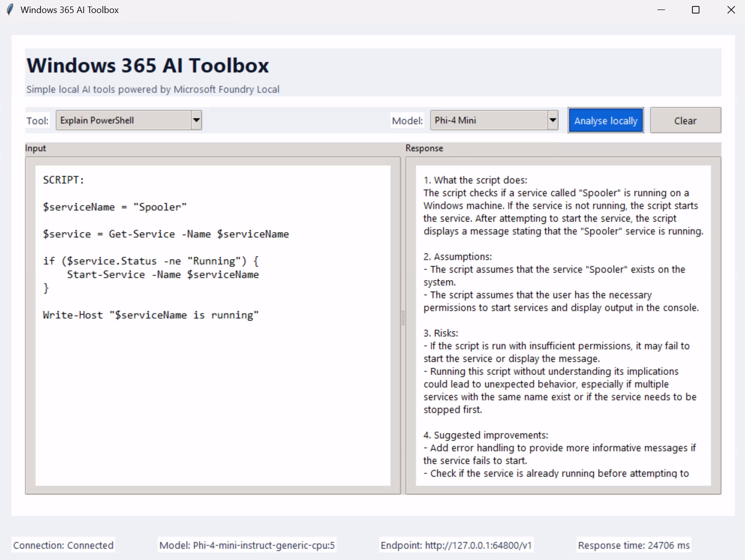745x560 pixels.
Task: Open the Tool combo box showing Explain PowerShell
Action: point(129,120)
